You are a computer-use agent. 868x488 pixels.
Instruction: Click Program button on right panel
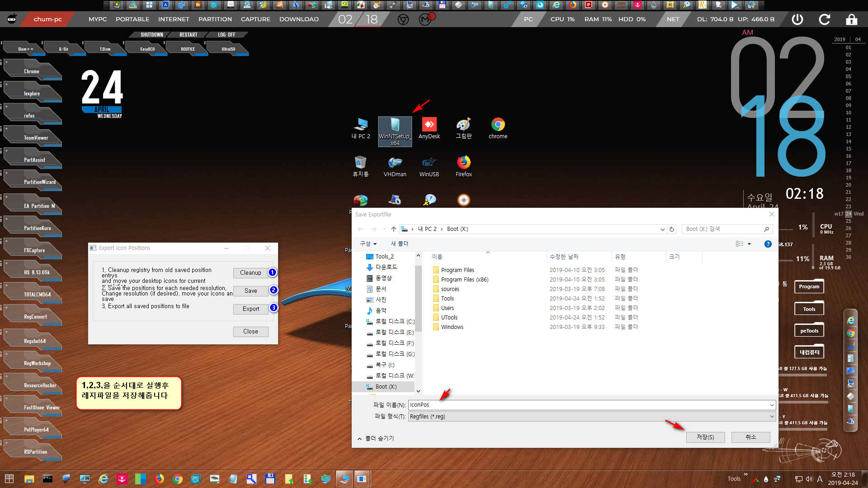click(x=809, y=286)
